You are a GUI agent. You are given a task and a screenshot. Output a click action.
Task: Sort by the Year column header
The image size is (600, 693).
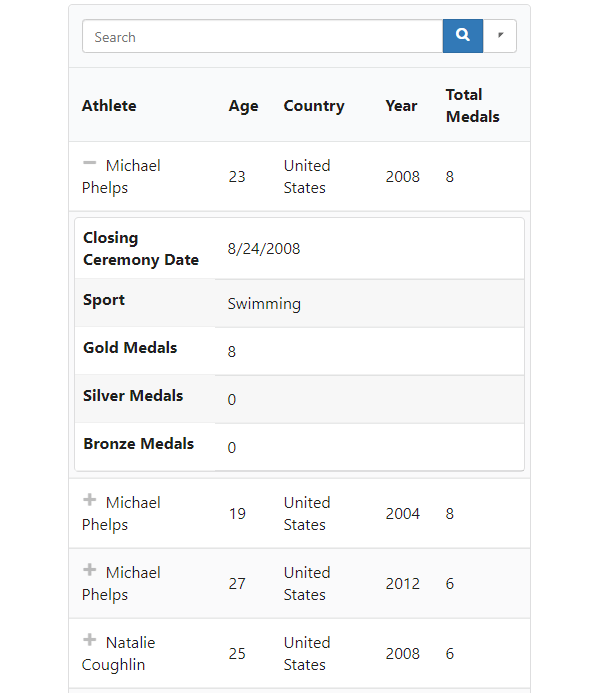coord(401,105)
